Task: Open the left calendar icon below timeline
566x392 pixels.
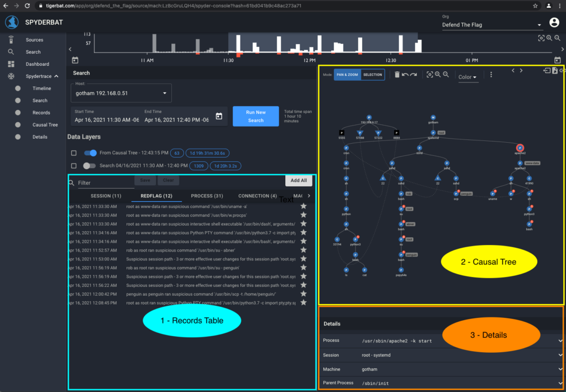Action: click(75, 60)
